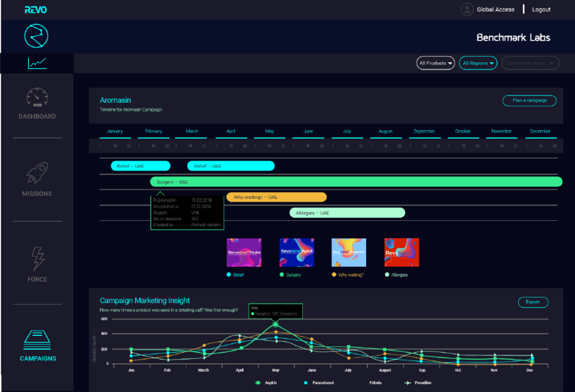Click the Plan a campaign button
Viewport: 575px width, 392px height.
point(529,101)
